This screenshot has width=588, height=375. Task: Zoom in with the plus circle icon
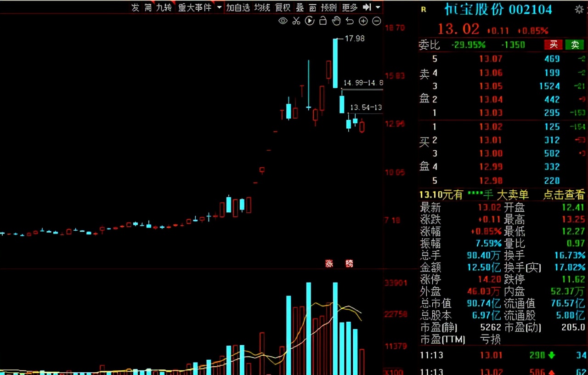(363, 21)
